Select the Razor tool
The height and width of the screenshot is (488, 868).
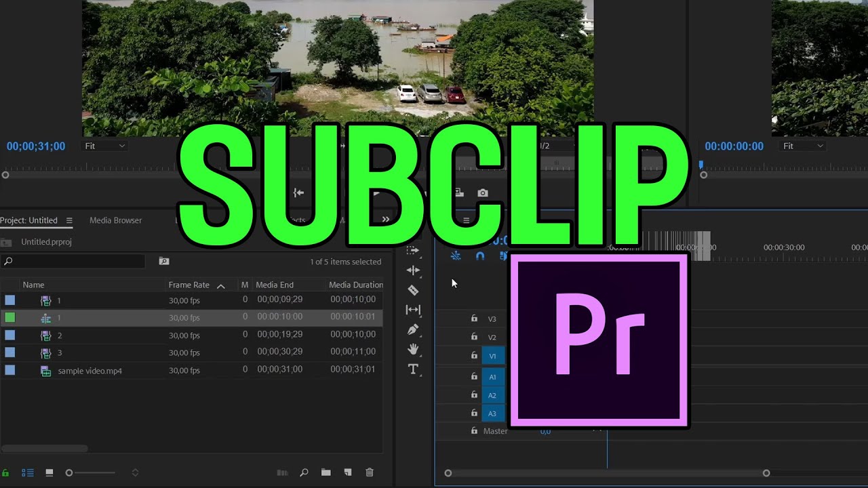point(413,290)
